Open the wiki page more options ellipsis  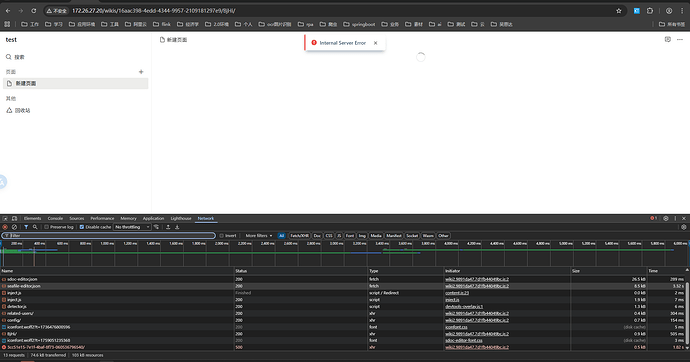point(679,40)
